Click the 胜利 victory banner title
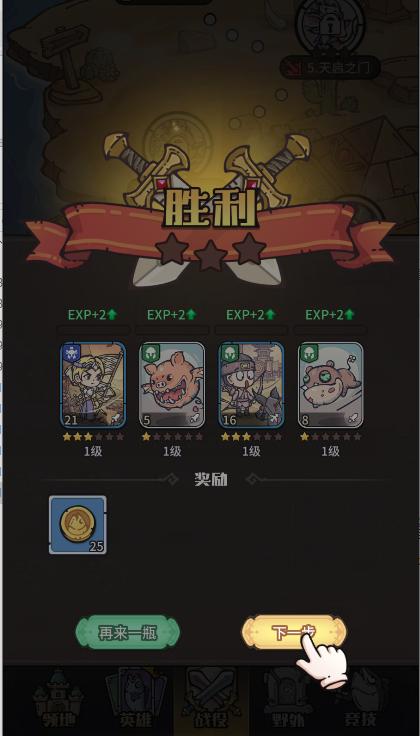This screenshot has width=420, height=736. (211, 208)
